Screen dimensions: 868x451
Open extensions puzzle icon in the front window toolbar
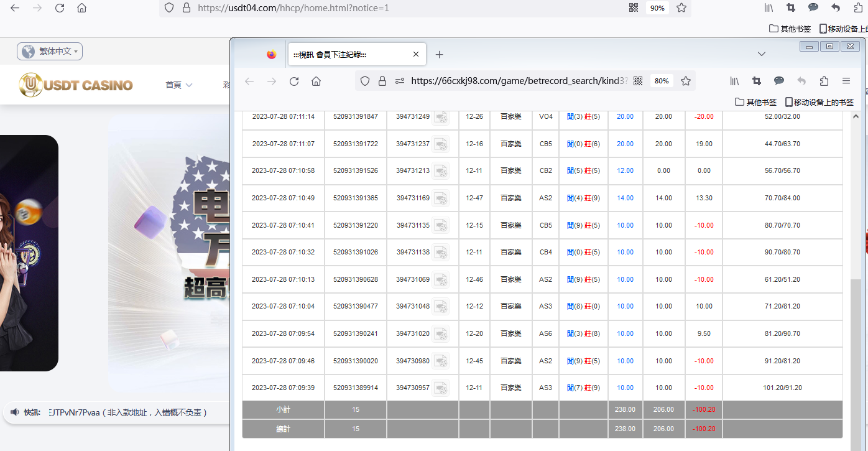(824, 81)
